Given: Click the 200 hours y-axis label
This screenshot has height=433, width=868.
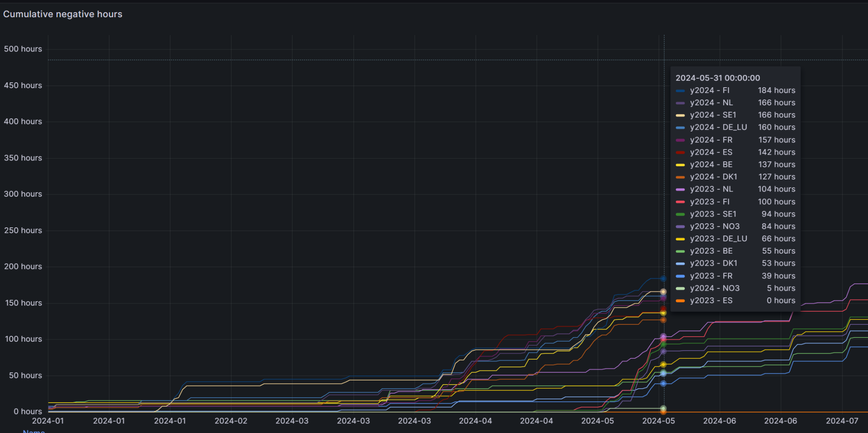Looking at the screenshot, I should coord(23,267).
